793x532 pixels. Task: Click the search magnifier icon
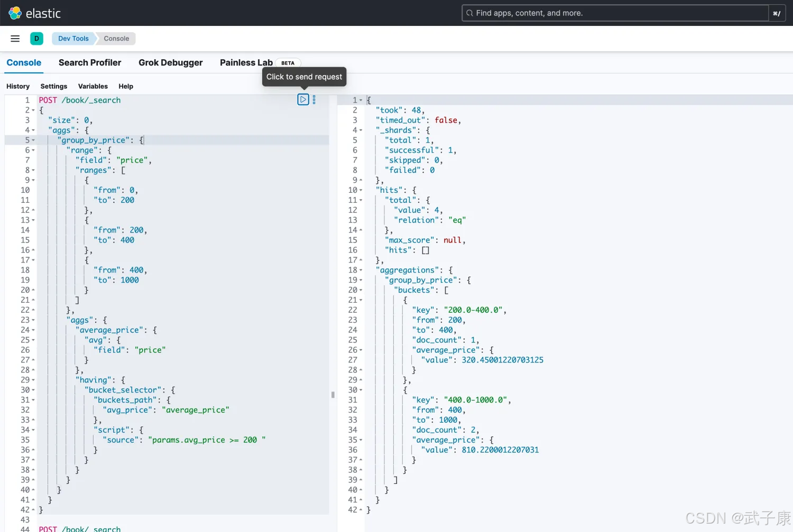469,13
